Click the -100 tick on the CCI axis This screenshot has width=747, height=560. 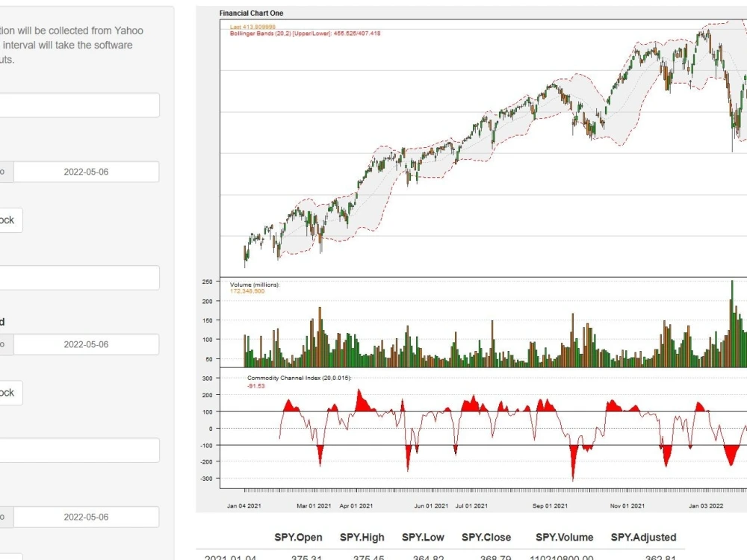(x=206, y=446)
